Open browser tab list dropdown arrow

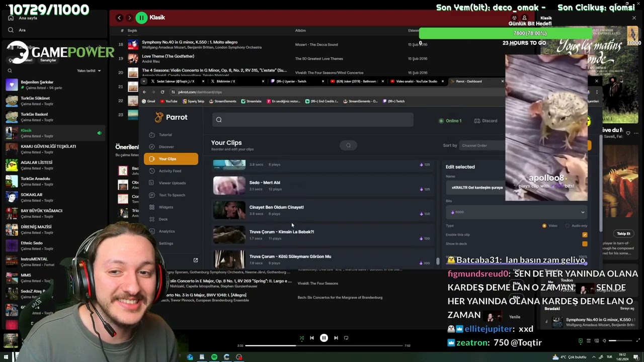point(144,81)
